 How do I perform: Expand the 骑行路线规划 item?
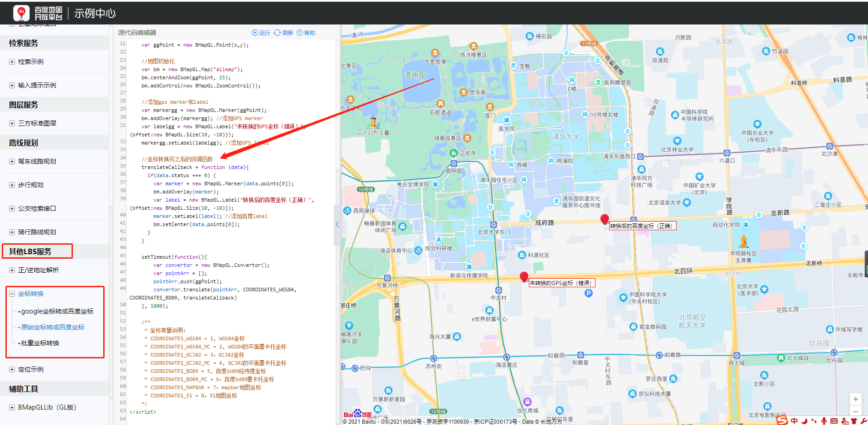pyautogui.click(x=12, y=232)
